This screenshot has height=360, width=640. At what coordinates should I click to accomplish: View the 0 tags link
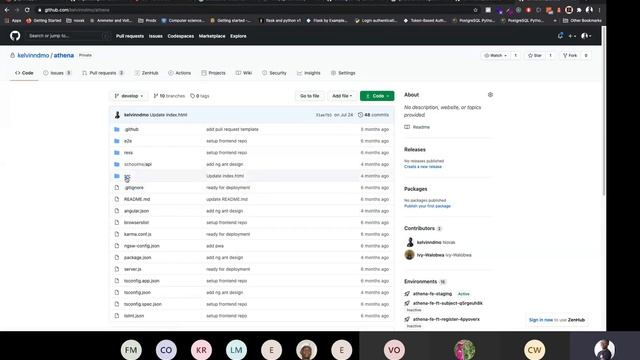click(x=200, y=96)
